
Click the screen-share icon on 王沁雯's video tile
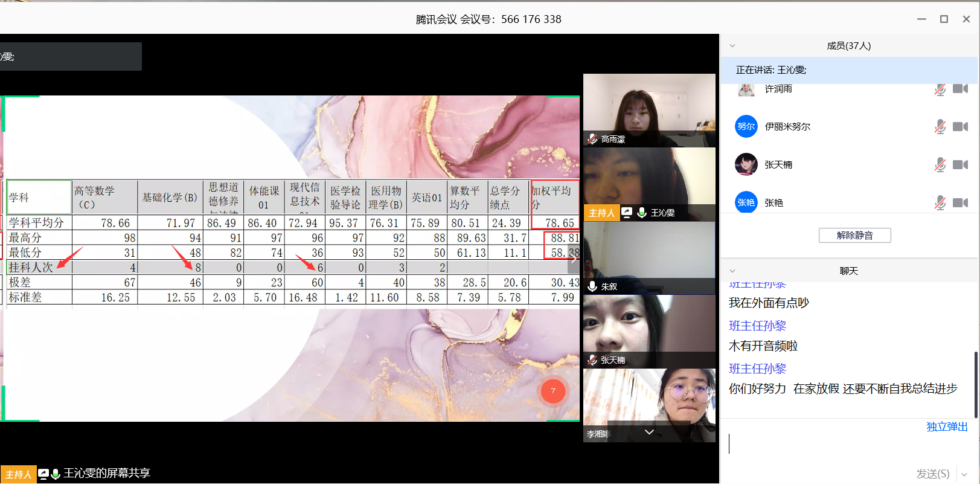627,213
